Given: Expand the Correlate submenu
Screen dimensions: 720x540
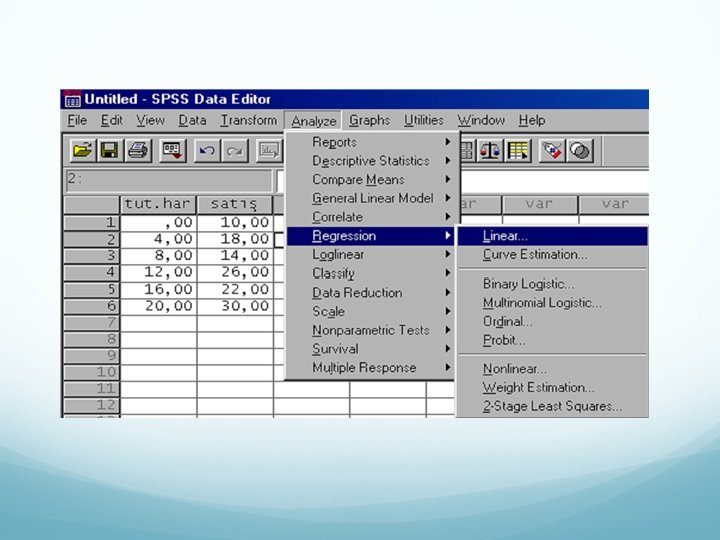Looking at the screenshot, I should 371,217.
